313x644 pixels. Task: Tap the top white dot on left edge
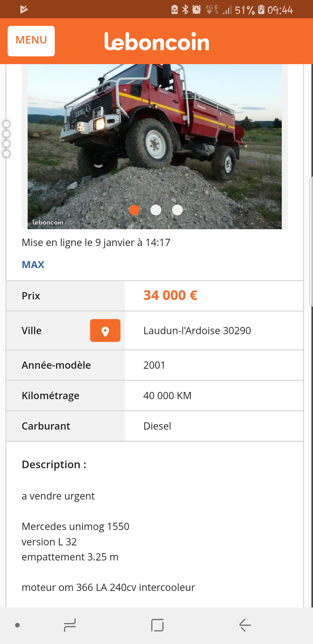(6, 124)
